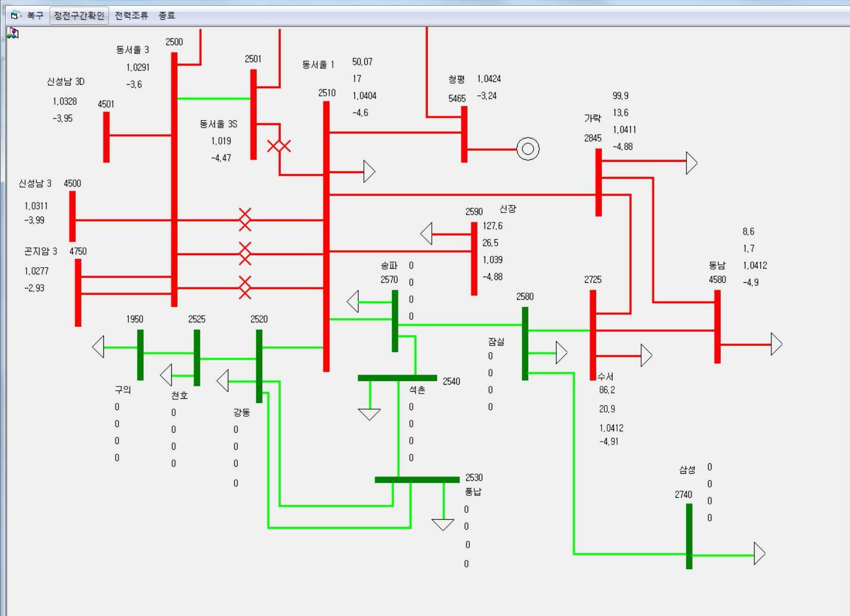Select the red bus bar 2500
Viewport: 850px width, 616px height.
174,179
